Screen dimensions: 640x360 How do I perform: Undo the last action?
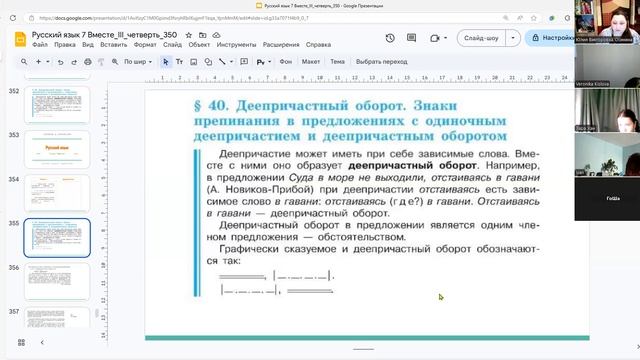click(x=60, y=62)
